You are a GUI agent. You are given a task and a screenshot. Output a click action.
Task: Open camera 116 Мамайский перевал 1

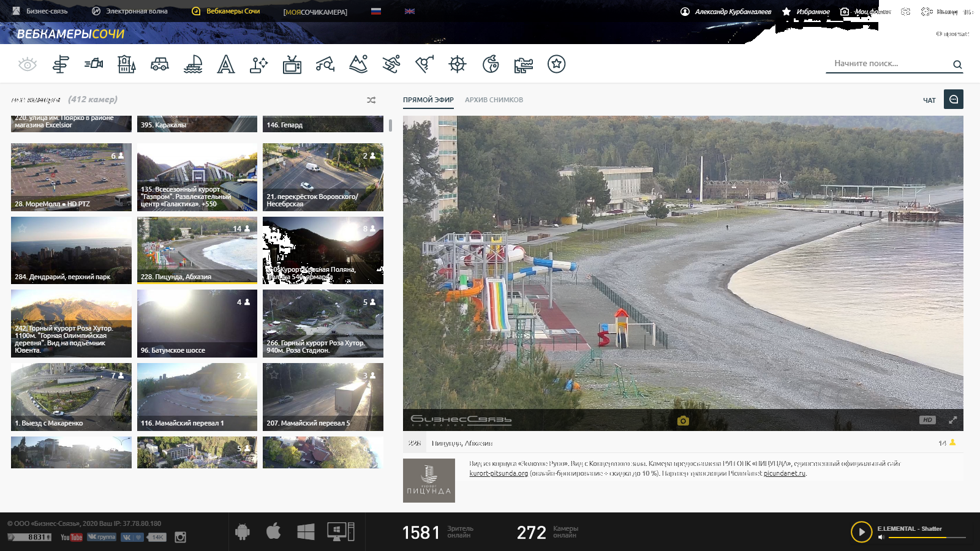197,397
